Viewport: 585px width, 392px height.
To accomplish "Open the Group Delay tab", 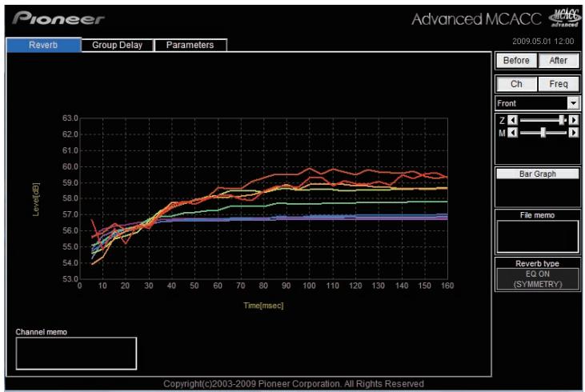I will 117,45.
